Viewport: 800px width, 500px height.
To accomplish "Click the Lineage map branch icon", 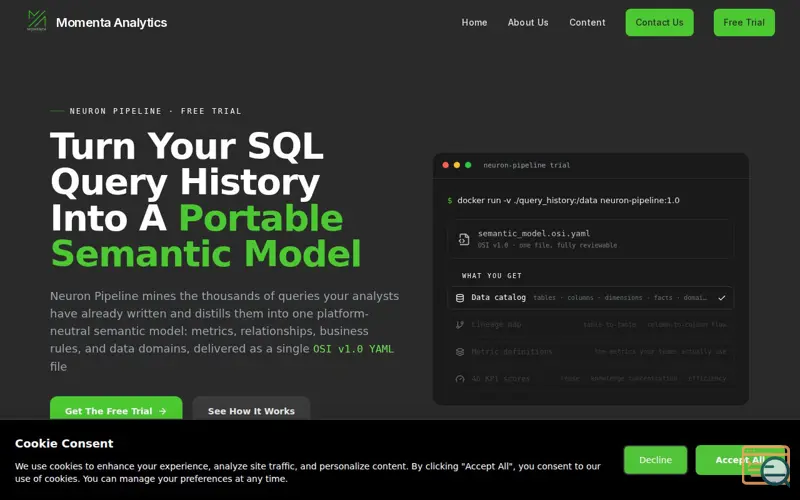I will click(460, 324).
